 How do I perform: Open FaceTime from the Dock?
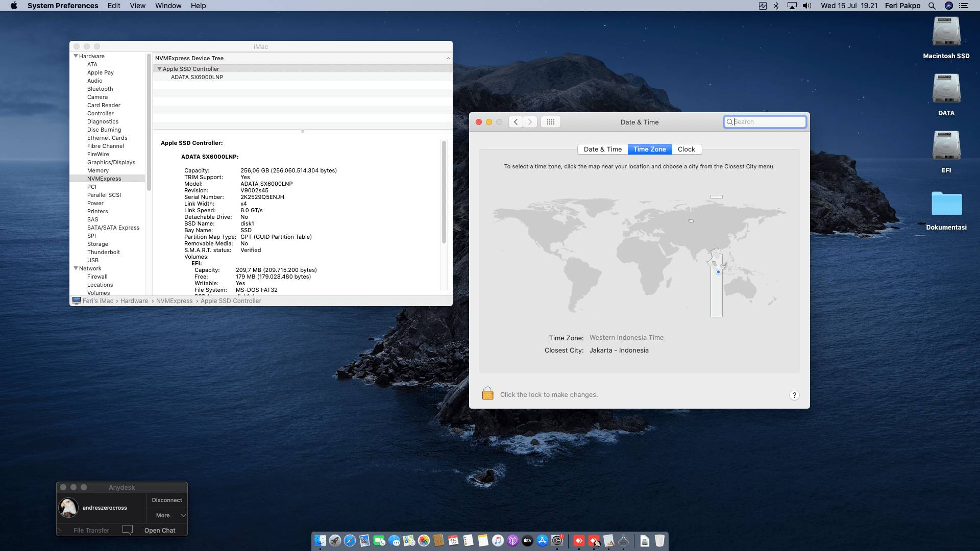point(379,541)
